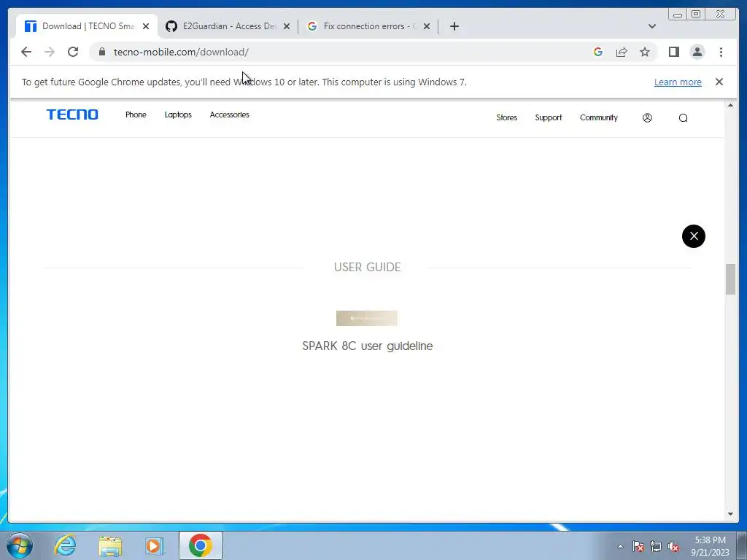Click the scrollbar down arrow
Viewport: 747px width, 560px height.
[730, 514]
